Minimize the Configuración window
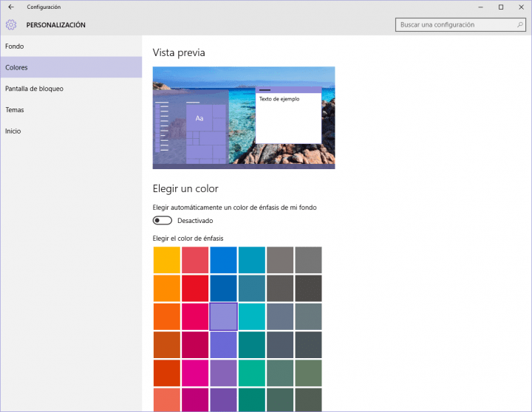Viewport: 532px width, 412px height. [480, 7]
